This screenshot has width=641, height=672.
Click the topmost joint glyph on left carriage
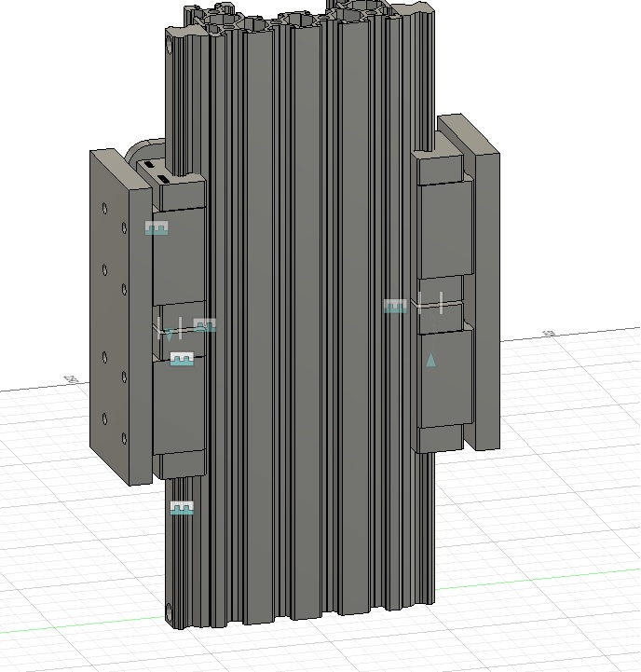pos(157,227)
